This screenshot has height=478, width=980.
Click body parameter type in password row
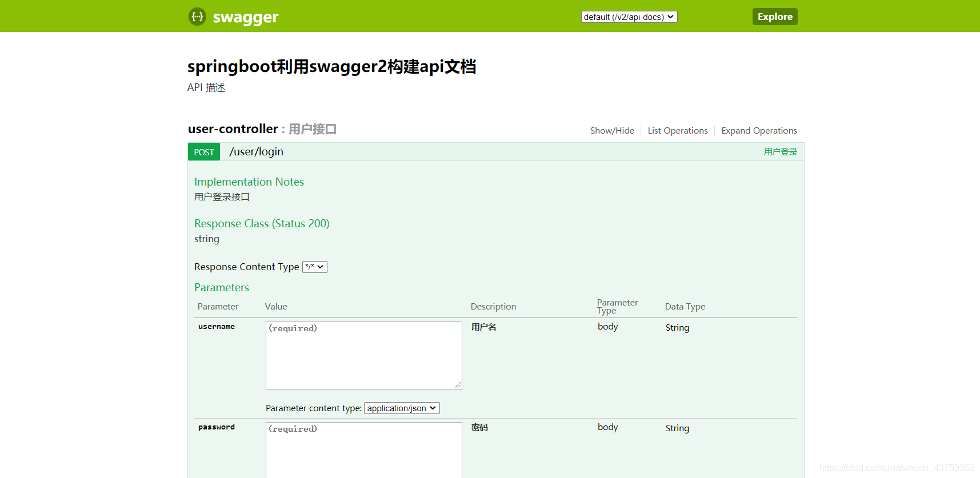coord(608,427)
